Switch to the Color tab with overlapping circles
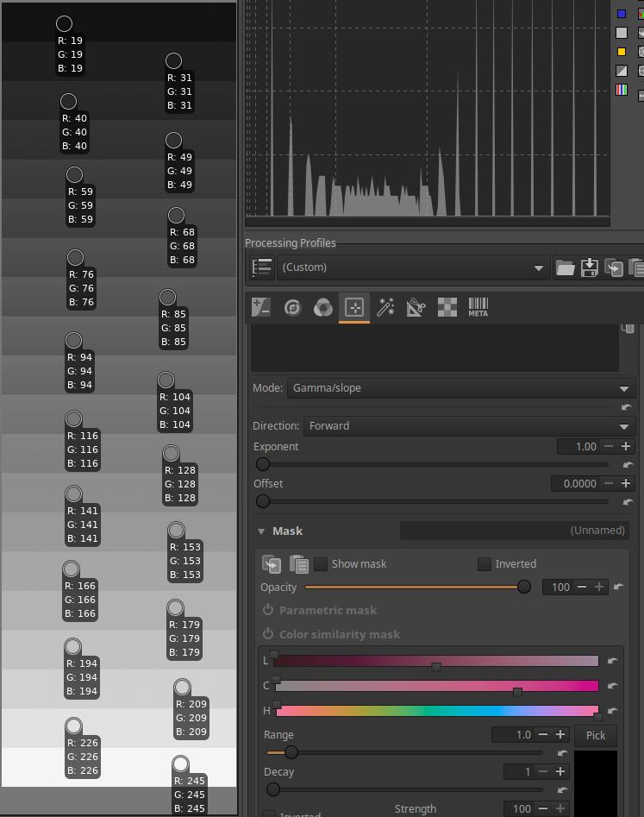The height and width of the screenshot is (817, 644). pos(322,307)
